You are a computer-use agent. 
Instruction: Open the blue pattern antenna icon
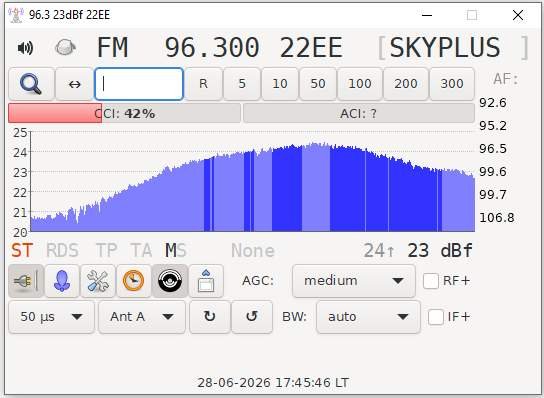tap(62, 281)
